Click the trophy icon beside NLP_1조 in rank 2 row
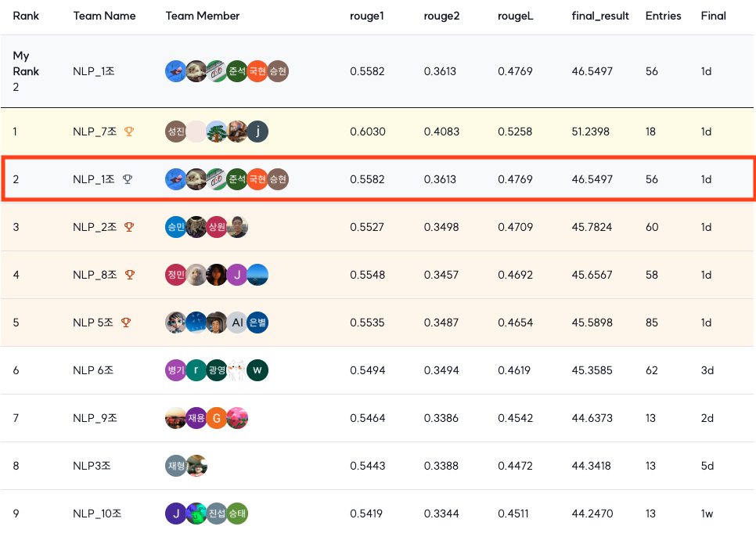The width and height of the screenshot is (756, 537). pos(128,178)
